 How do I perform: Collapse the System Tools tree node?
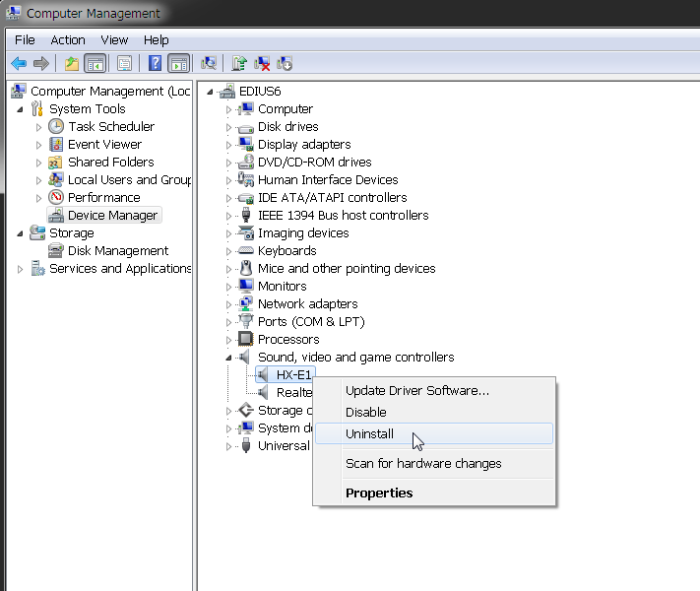[x=20, y=109]
